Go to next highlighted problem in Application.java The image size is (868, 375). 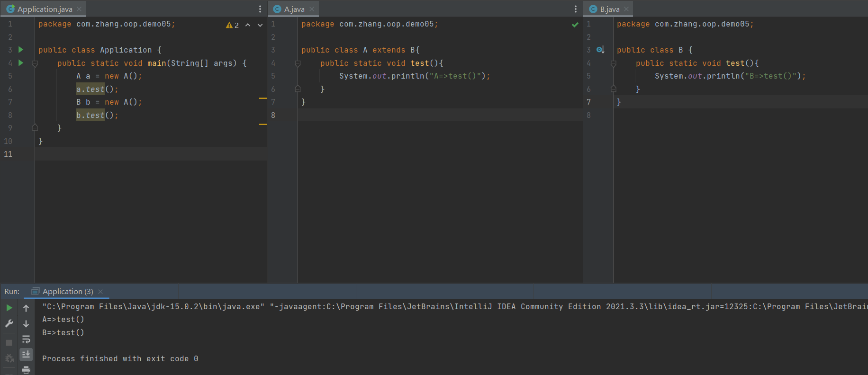click(x=260, y=25)
